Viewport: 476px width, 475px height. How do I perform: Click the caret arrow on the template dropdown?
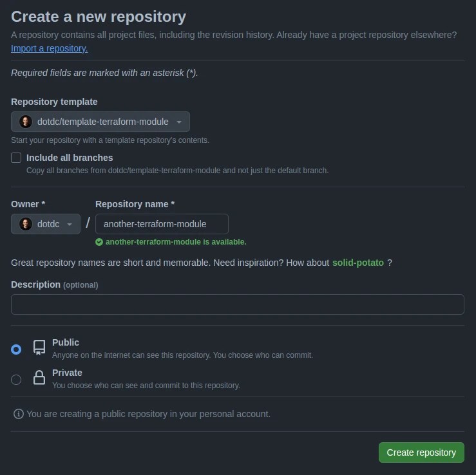click(179, 122)
